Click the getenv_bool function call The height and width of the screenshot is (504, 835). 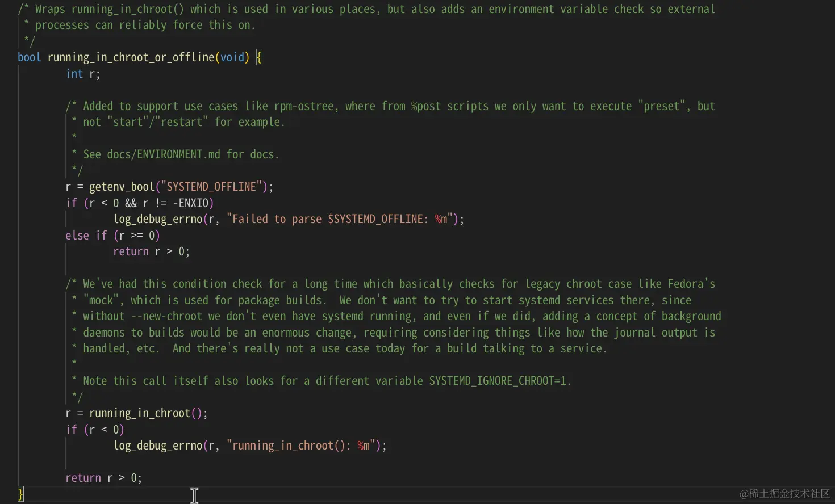[122, 187]
